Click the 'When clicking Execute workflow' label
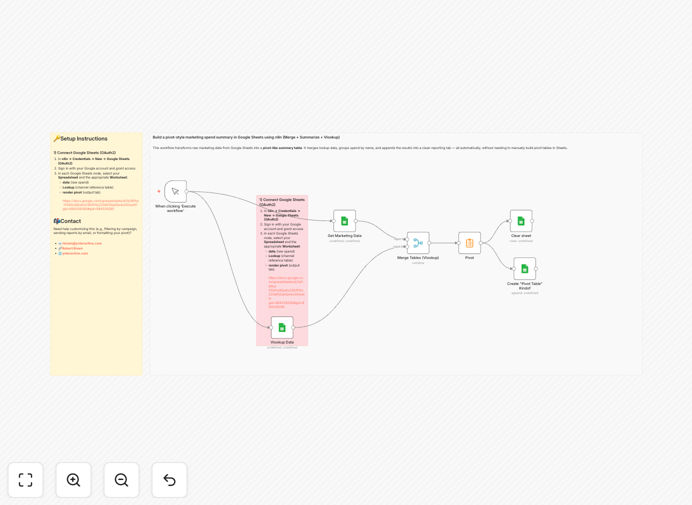The width and height of the screenshot is (692, 505). [175, 208]
